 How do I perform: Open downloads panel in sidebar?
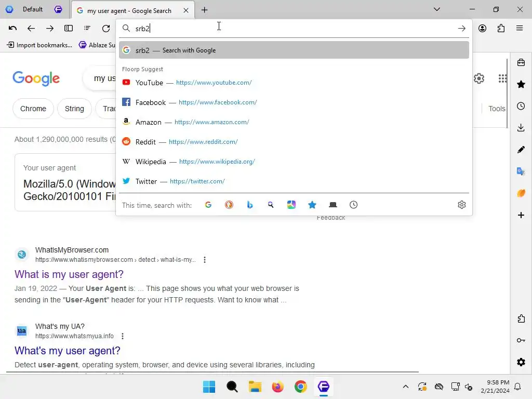521,128
